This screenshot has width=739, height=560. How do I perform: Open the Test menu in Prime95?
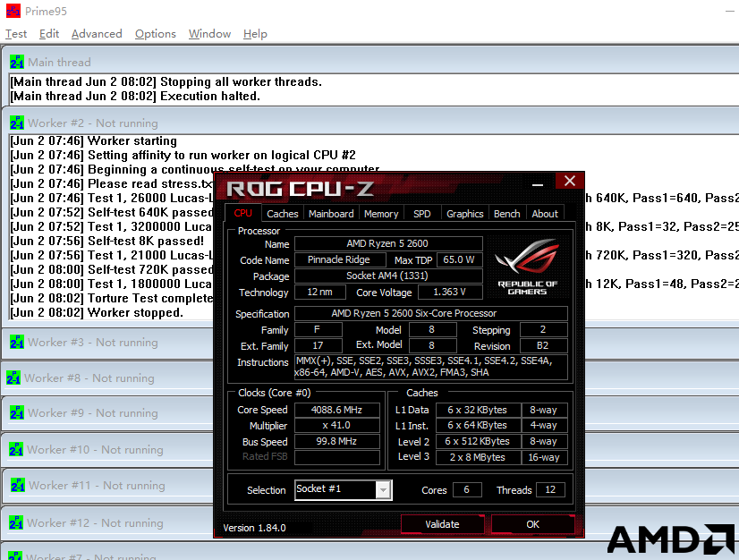tap(16, 34)
